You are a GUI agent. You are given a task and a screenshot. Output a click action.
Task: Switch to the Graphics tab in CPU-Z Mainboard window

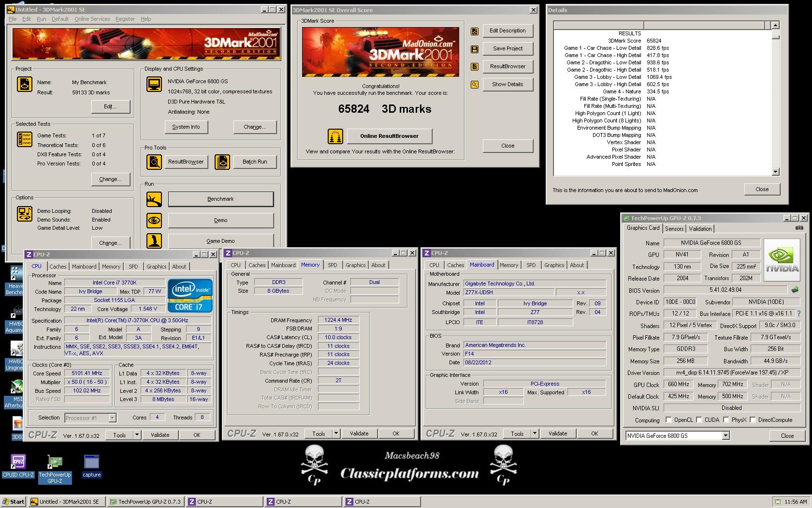coord(554,265)
